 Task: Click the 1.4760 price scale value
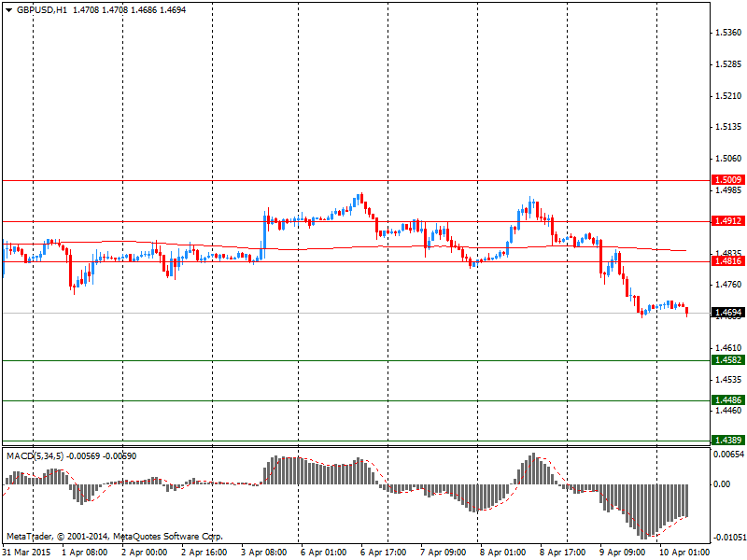(x=728, y=285)
